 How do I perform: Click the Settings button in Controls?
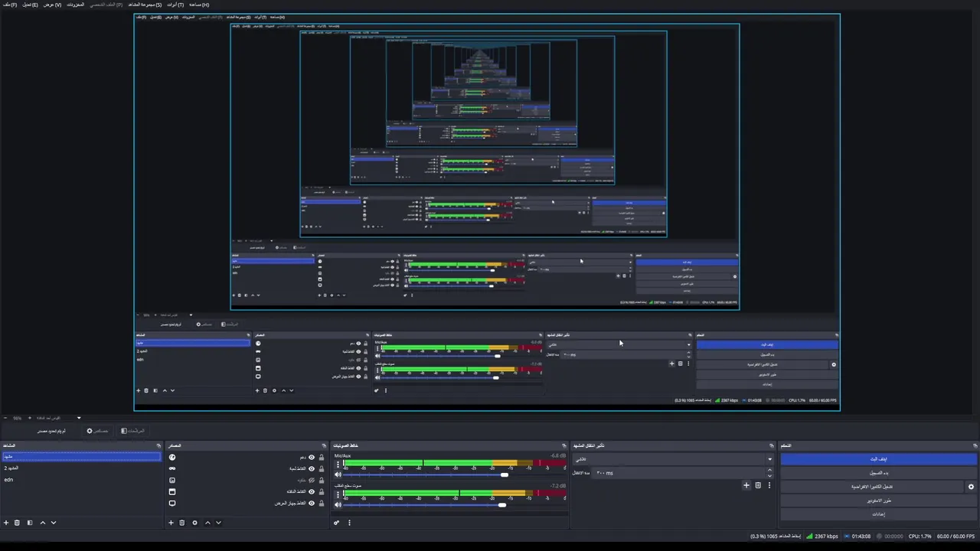pos(879,514)
